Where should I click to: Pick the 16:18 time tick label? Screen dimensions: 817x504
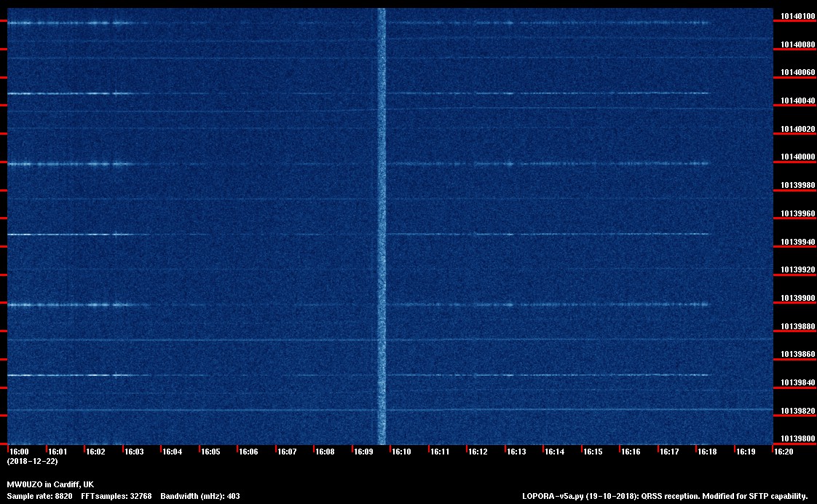(707, 452)
